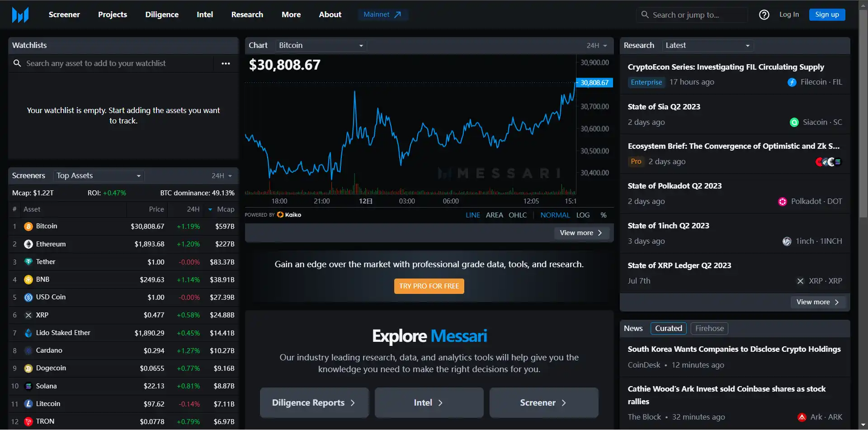Open the Research menu in the top navigation
Screen dimensions: 868x430
(247, 14)
